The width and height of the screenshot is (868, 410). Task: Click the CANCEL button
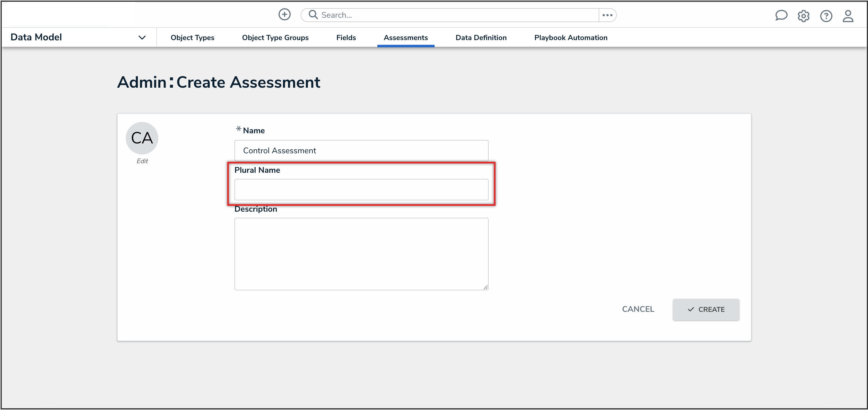(638, 309)
